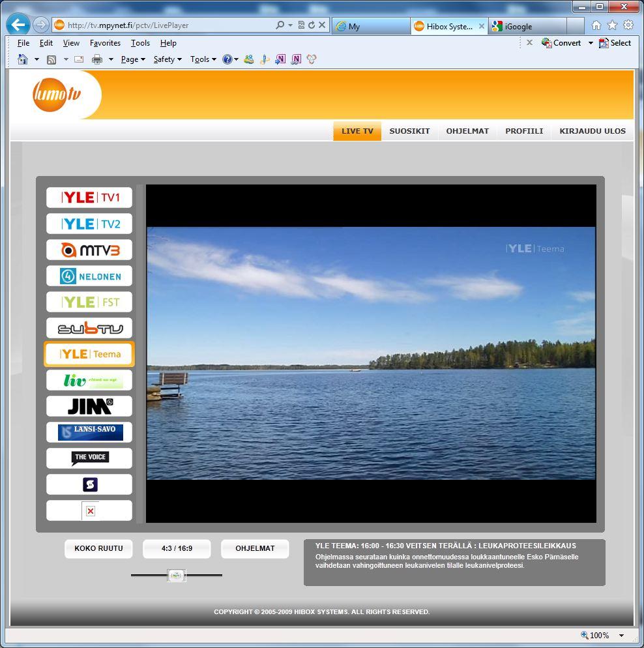This screenshot has width=644, height=648.
Task: Switch to the My browser tab
Action: click(x=371, y=27)
